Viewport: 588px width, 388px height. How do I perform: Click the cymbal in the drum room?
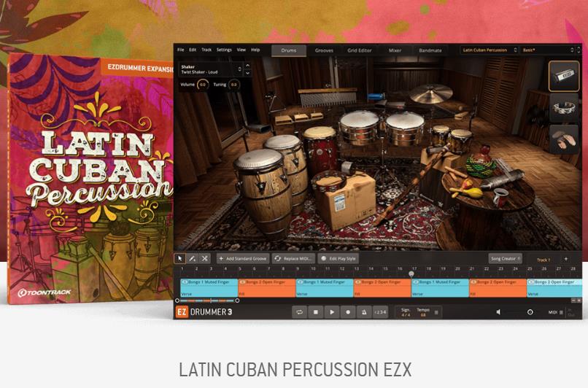[x=431, y=93]
